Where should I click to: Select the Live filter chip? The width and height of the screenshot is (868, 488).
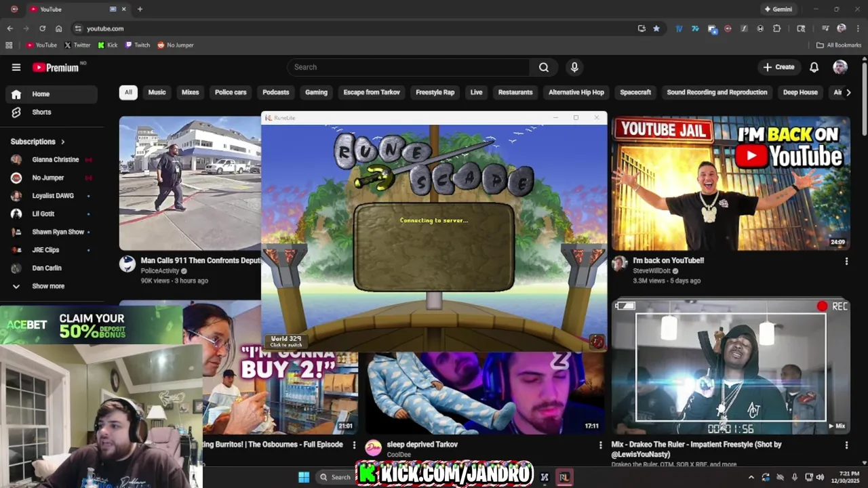(476, 92)
